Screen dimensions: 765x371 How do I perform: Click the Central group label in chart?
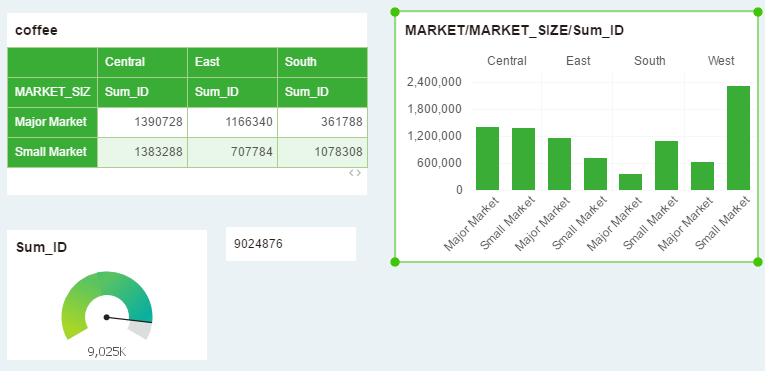coord(507,61)
